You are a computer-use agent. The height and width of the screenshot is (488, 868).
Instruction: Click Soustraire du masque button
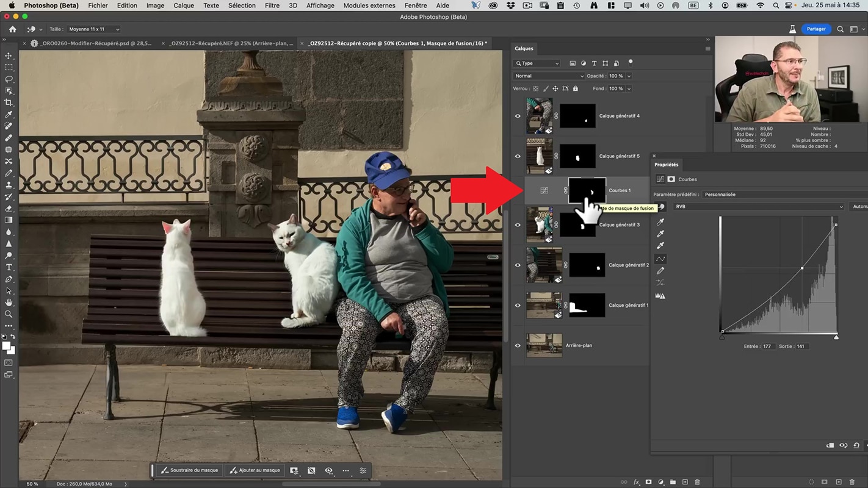point(189,470)
